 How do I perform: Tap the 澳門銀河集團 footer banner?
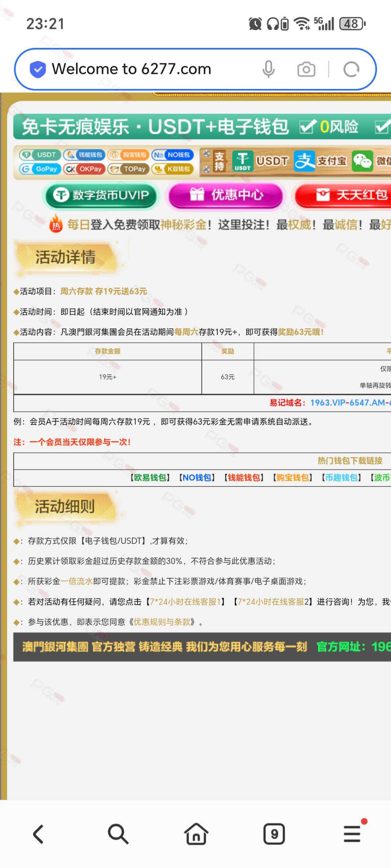(x=202, y=647)
